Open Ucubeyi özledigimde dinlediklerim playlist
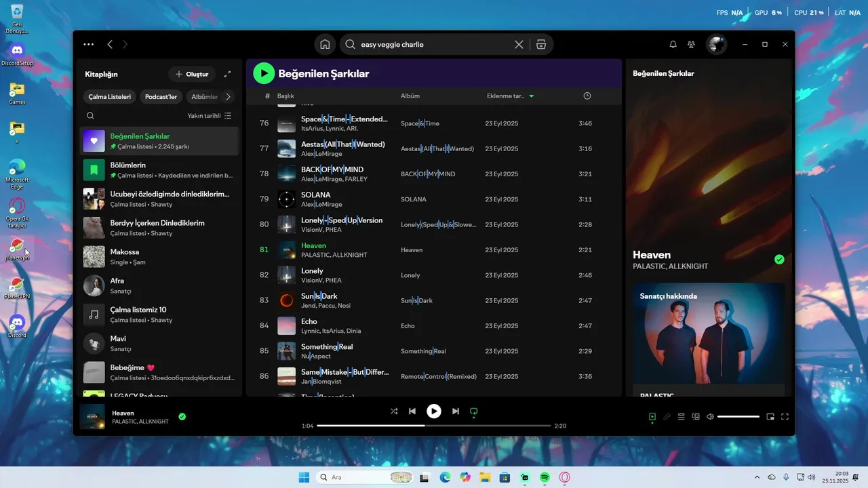The image size is (868, 488). point(159,199)
